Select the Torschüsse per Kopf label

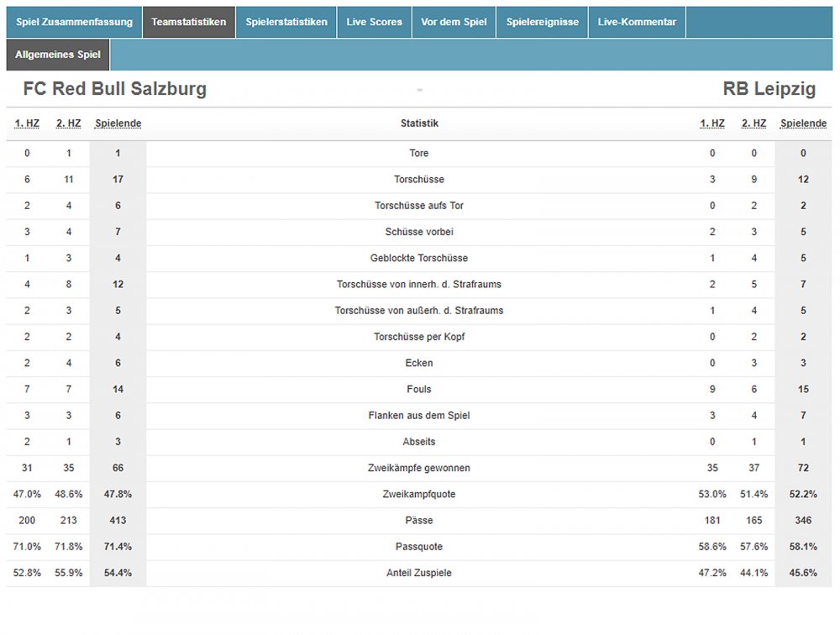coord(419,337)
